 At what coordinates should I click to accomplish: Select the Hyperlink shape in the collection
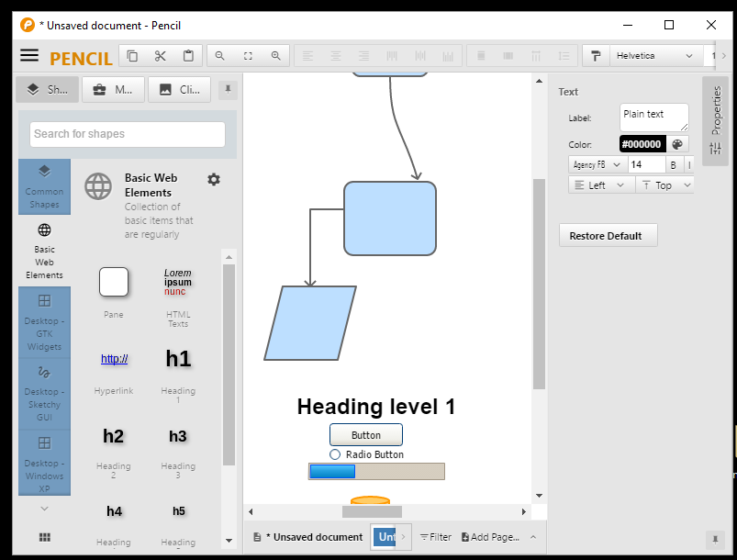pyautogui.click(x=114, y=359)
